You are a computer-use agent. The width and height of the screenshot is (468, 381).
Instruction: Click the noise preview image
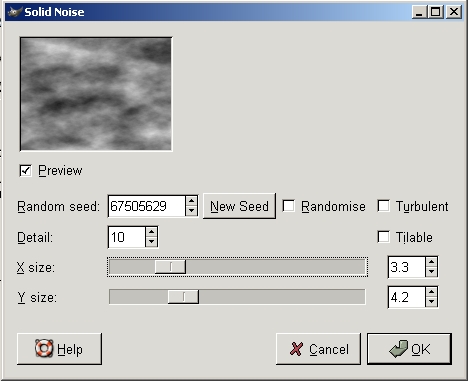[96, 94]
